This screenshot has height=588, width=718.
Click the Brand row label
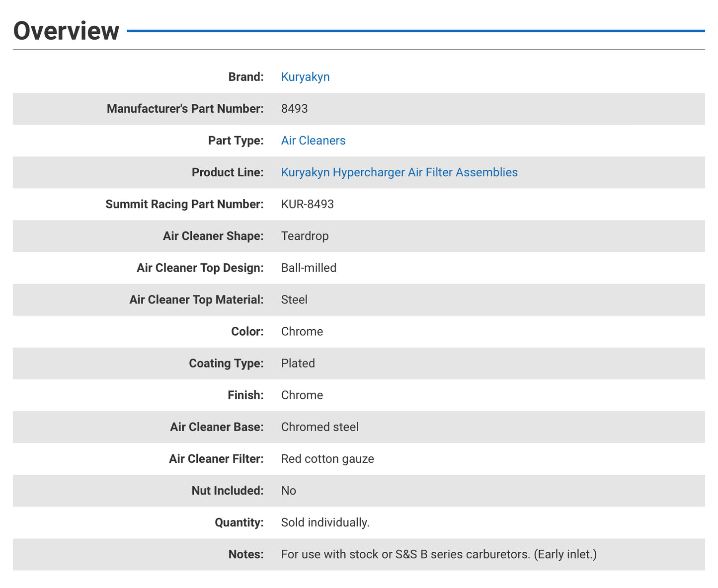pos(245,77)
